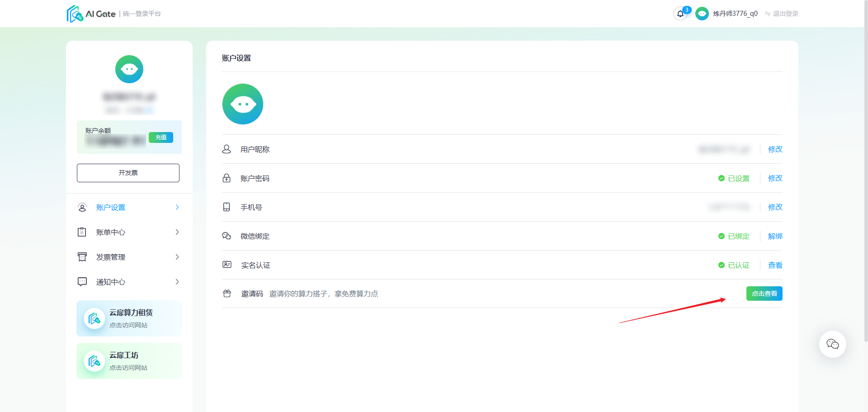
Task: Click the 云扉工坊 site icon
Action: (94, 361)
